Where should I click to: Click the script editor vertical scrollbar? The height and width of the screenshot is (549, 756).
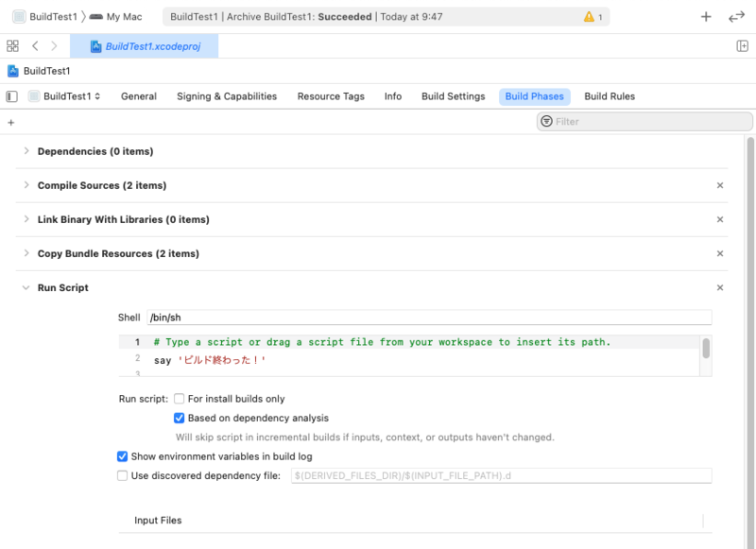(706, 348)
